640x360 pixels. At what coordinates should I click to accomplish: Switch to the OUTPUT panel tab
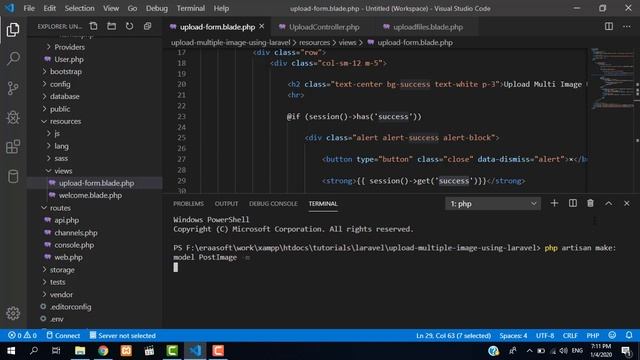tap(226, 204)
